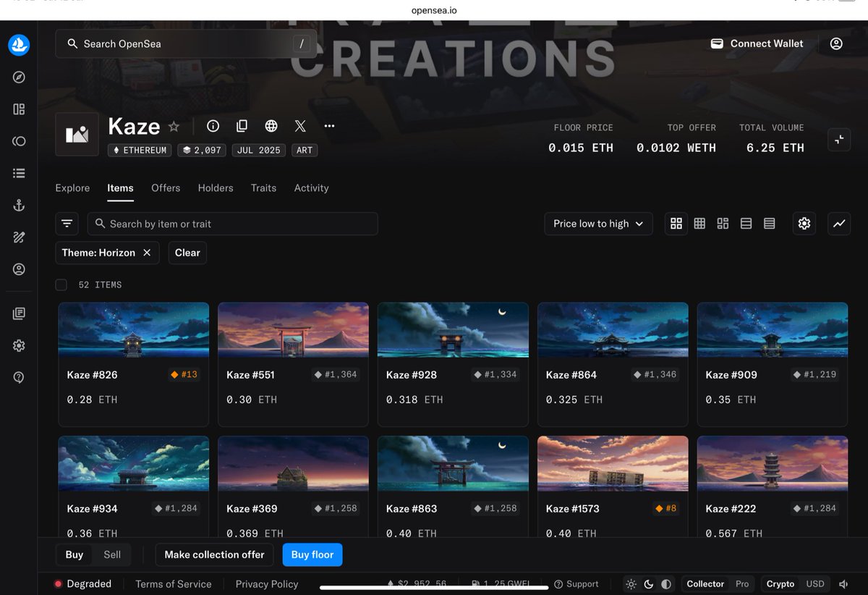The image size is (868, 595).
Task: Open the settings gear in sidebar
Action: (x=19, y=345)
